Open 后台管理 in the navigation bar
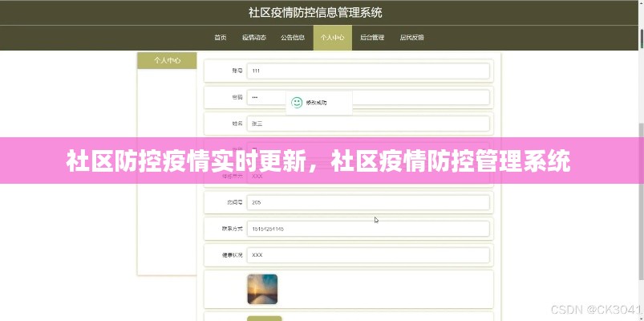644x321 pixels. pyautogui.click(x=372, y=38)
